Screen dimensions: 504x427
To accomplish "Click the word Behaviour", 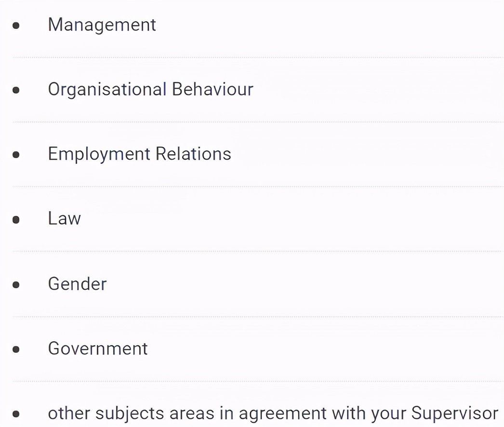I will point(212,89).
